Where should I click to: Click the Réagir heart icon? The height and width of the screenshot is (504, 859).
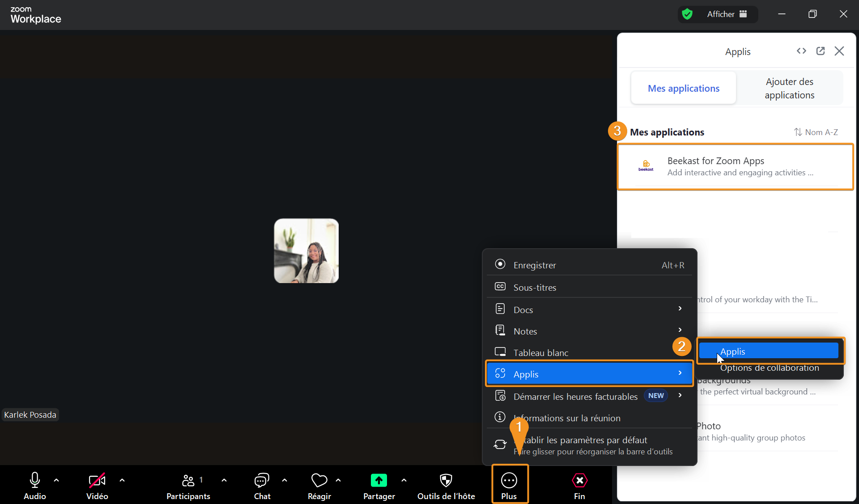[319, 481]
